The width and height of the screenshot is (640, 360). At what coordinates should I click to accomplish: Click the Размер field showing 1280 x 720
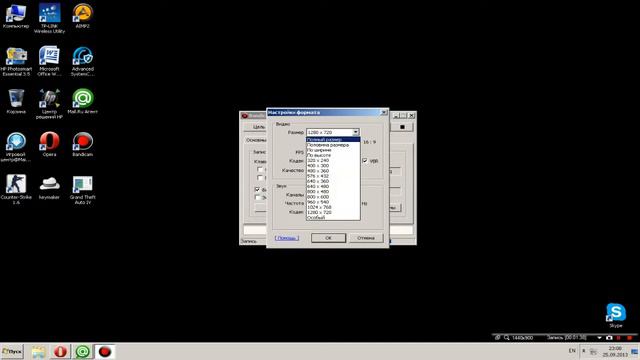[x=333, y=132]
